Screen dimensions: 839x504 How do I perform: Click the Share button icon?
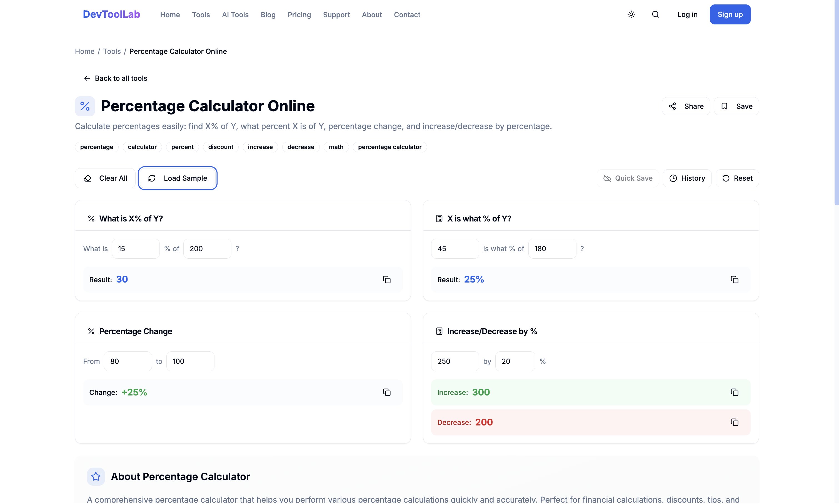pyautogui.click(x=672, y=106)
